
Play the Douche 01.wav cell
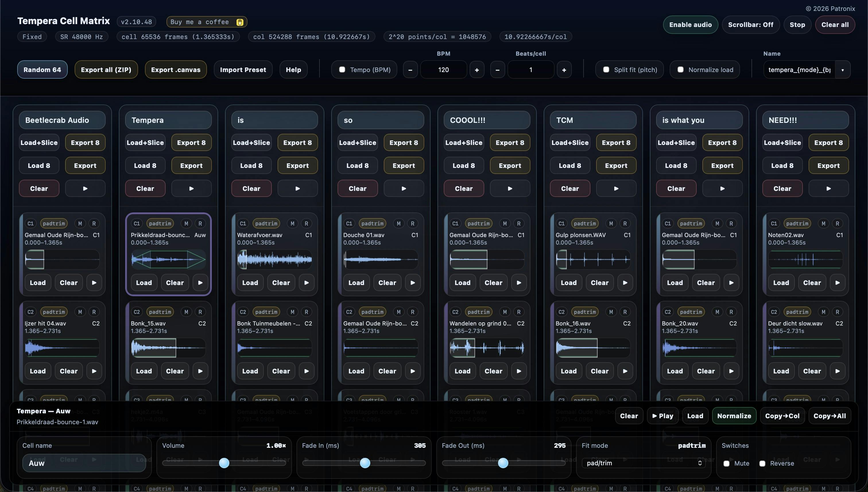coord(412,283)
